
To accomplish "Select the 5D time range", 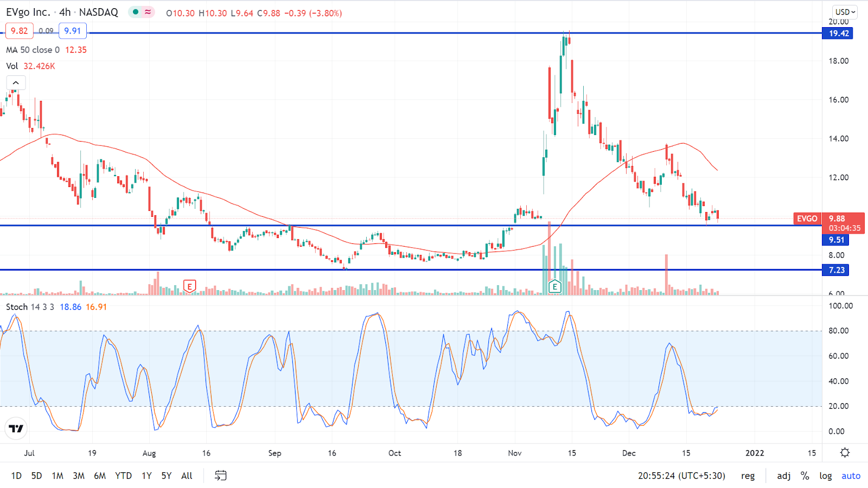I will pyautogui.click(x=36, y=476).
